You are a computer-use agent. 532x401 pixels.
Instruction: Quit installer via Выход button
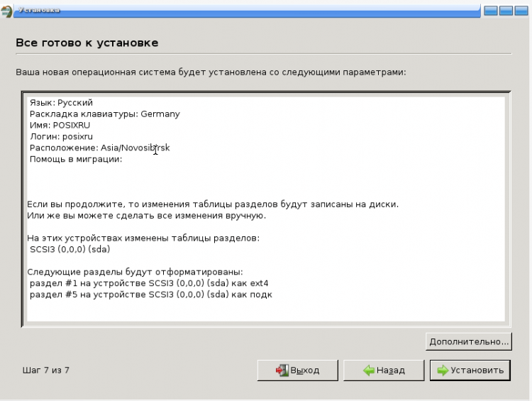point(297,370)
